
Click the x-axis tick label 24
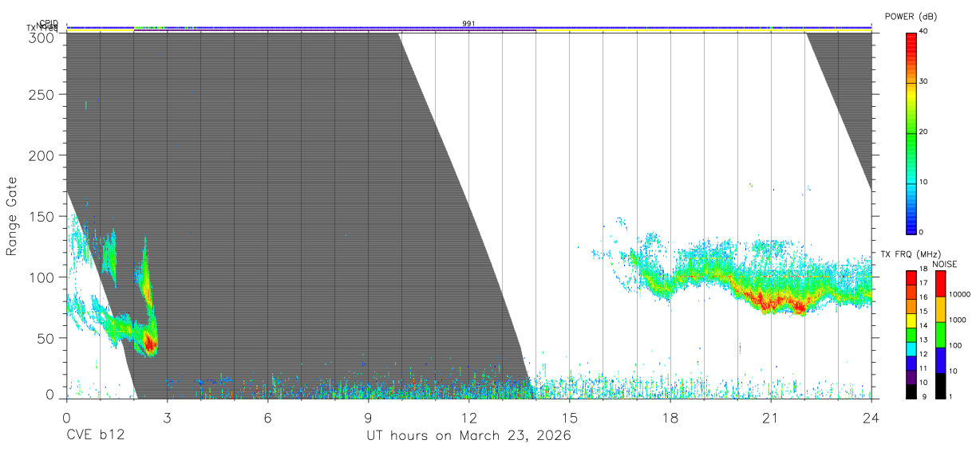coord(871,417)
